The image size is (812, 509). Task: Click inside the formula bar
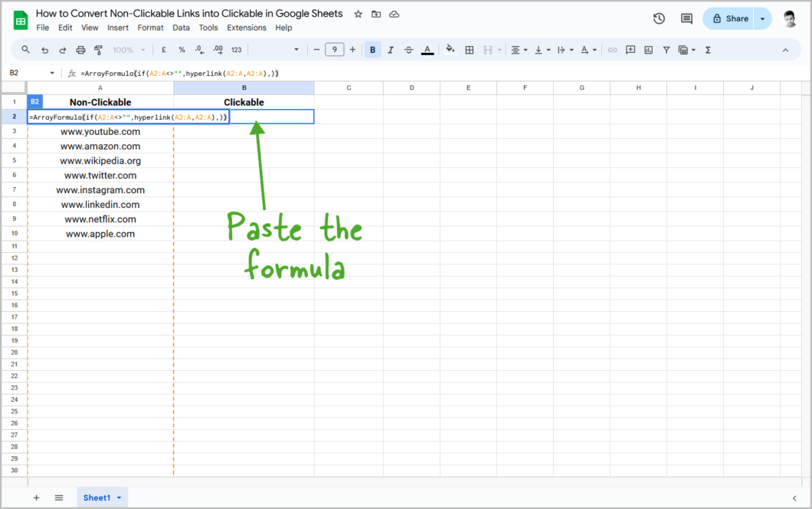pos(440,73)
